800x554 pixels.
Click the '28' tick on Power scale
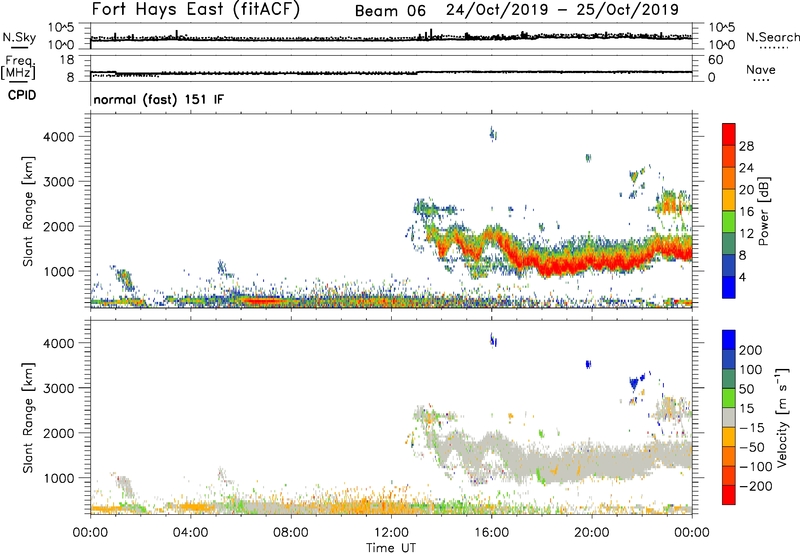coord(746,146)
